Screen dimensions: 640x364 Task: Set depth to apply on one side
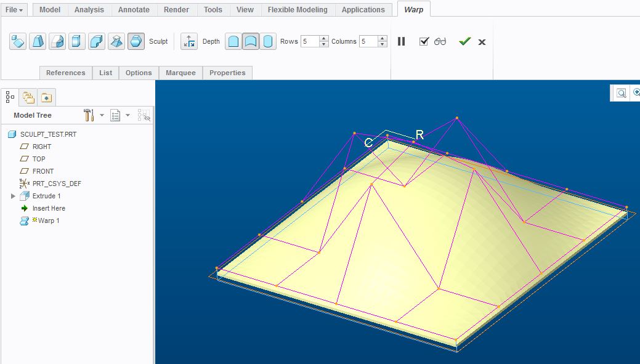pos(233,41)
